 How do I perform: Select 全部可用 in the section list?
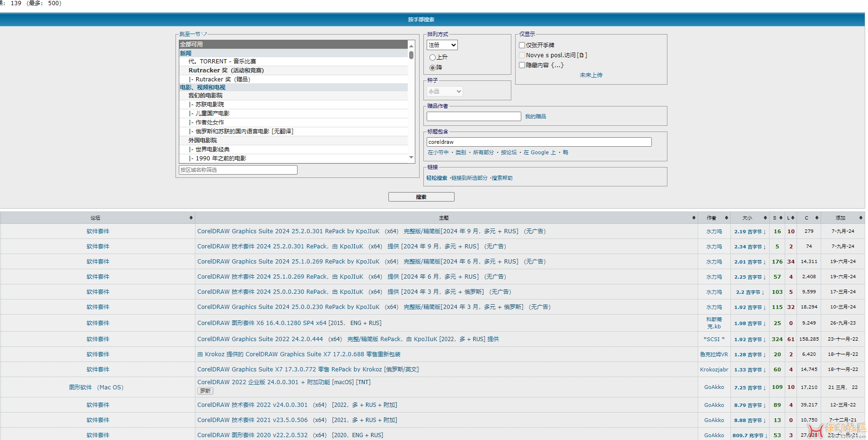pyautogui.click(x=293, y=44)
